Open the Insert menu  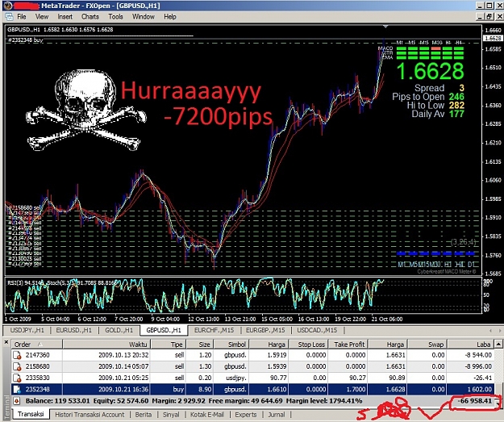pos(65,16)
